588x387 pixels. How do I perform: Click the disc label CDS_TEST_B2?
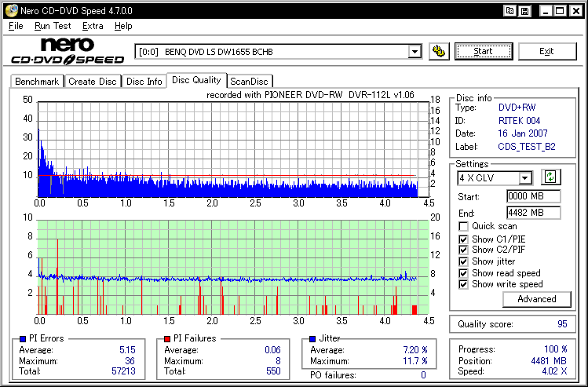click(527, 147)
